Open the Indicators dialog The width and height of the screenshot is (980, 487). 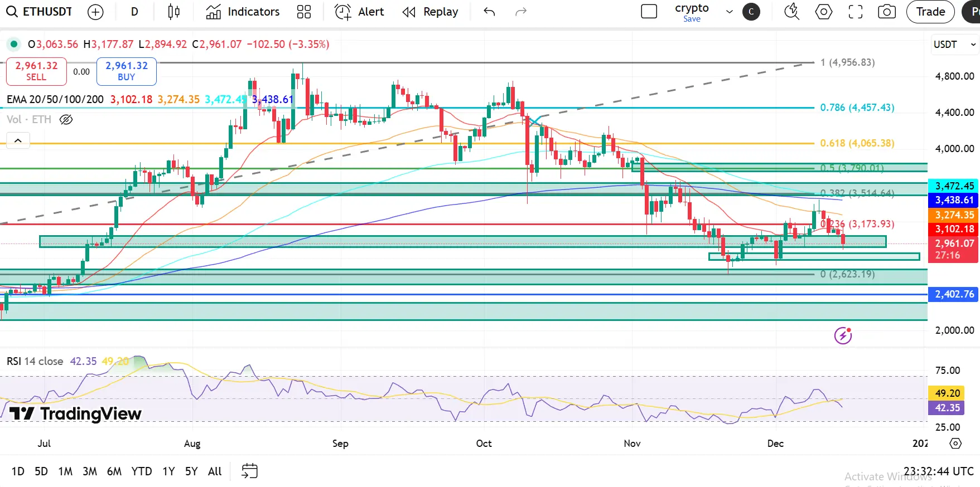[x=243, y=12]
